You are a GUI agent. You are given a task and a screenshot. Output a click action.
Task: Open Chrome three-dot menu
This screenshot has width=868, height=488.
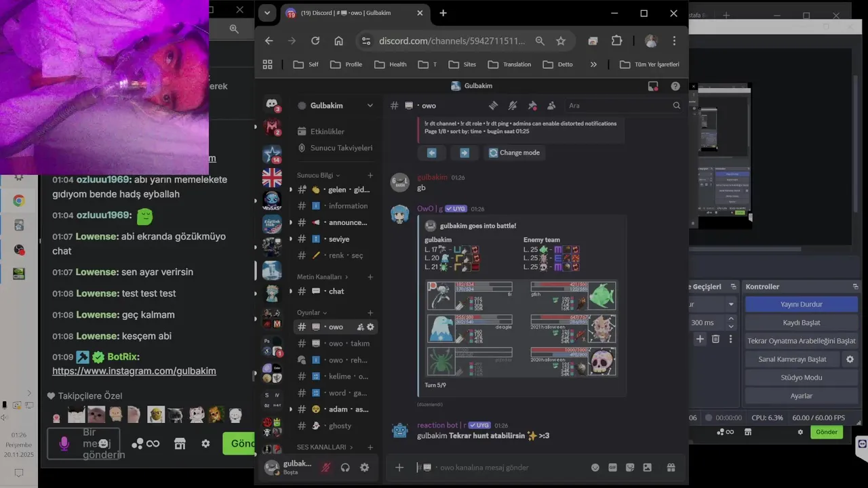(674, 41)
